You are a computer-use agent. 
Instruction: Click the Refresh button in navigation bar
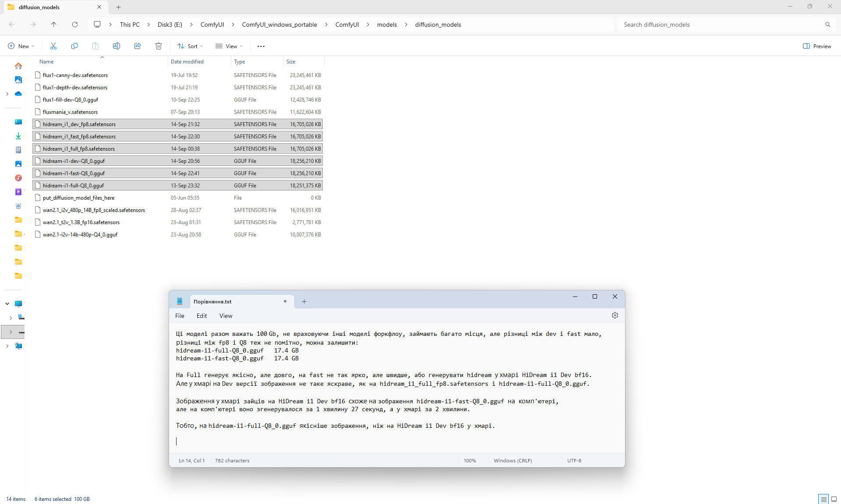pos(75,25)
